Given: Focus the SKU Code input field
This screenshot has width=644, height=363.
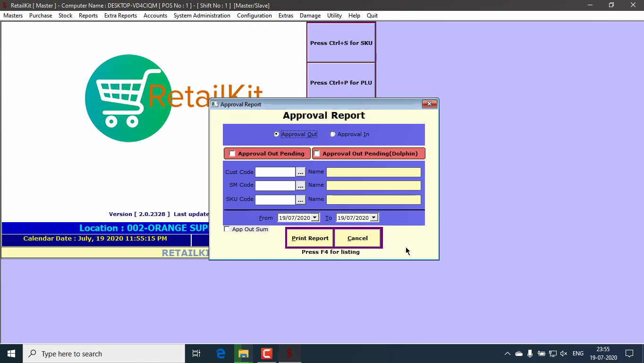Looking at the screenshot, I should point(275,199).
